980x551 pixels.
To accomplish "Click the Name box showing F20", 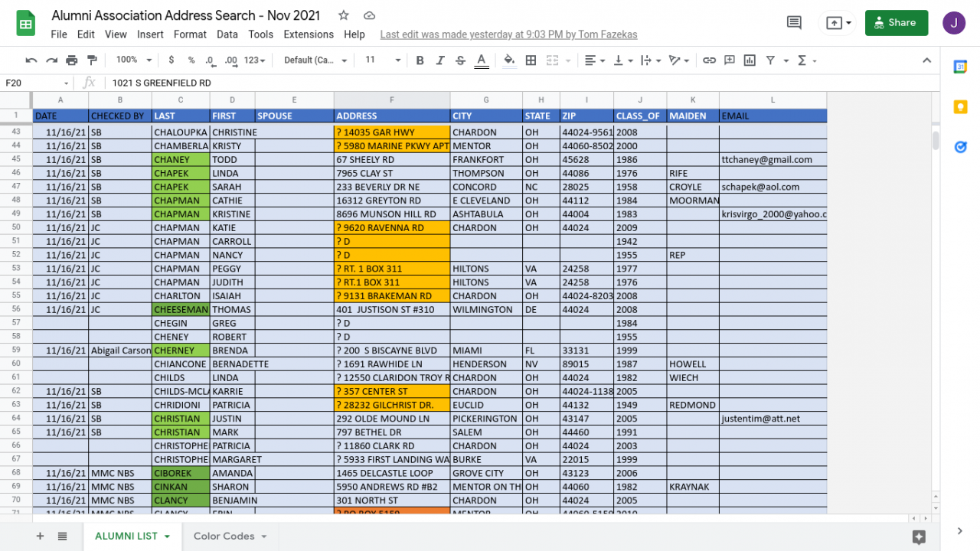I will point(38,83).
